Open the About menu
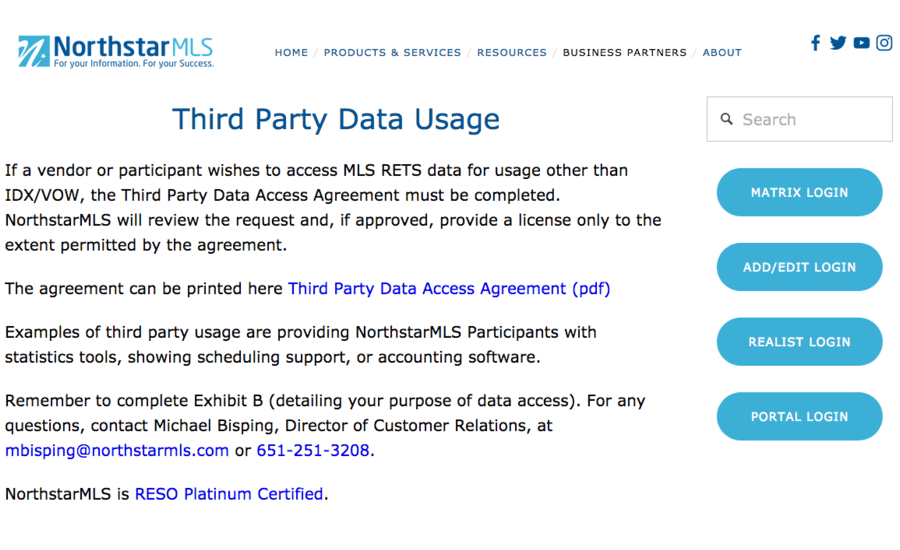900x550 pixels. (x=722, y=53)
